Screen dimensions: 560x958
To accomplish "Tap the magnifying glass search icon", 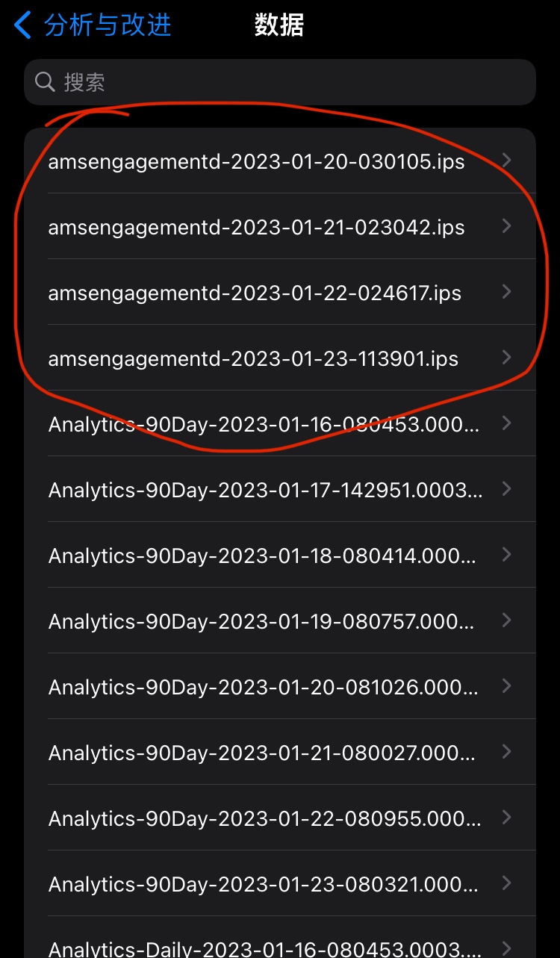I will (x=45, y=82).
